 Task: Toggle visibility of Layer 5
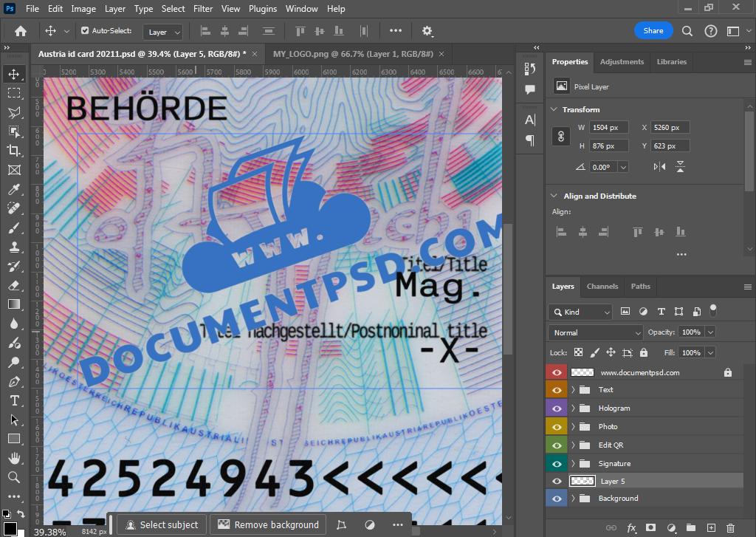coord(557,481)
